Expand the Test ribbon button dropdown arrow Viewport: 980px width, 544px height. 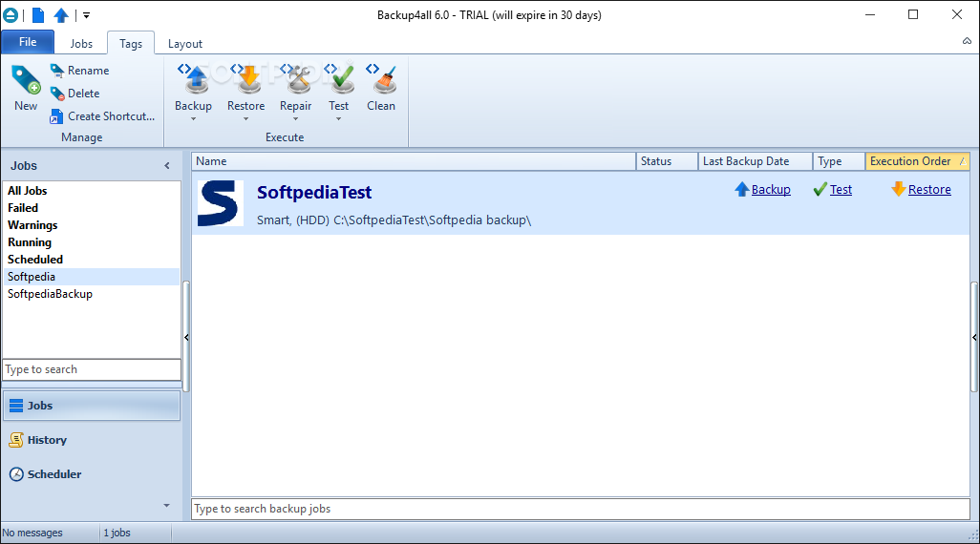pos(339,118)
